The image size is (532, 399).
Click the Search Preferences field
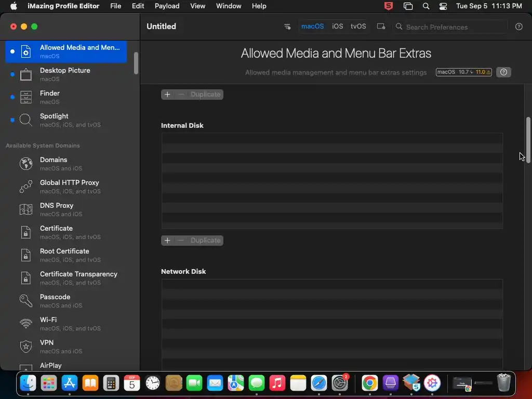click(x=450, y=27)
